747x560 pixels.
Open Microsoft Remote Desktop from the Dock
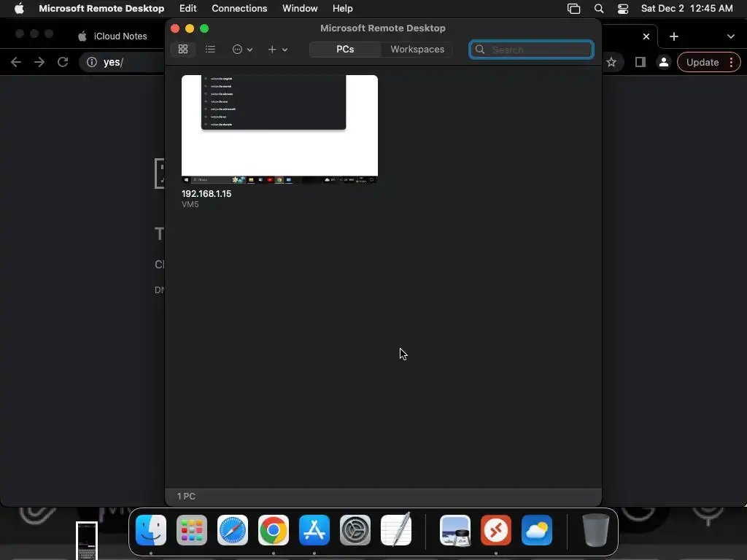(x=496, y=530)
